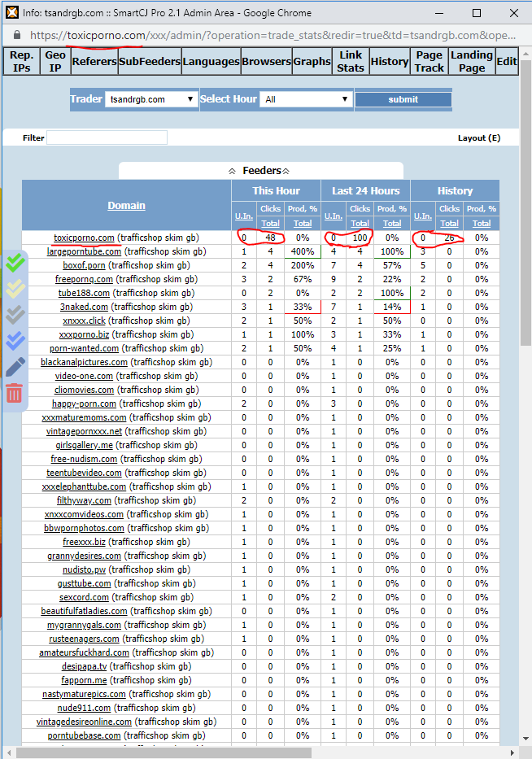
Task: Open the Trader dropdown showing tsandrgb.com
Action: pos(151,99)
